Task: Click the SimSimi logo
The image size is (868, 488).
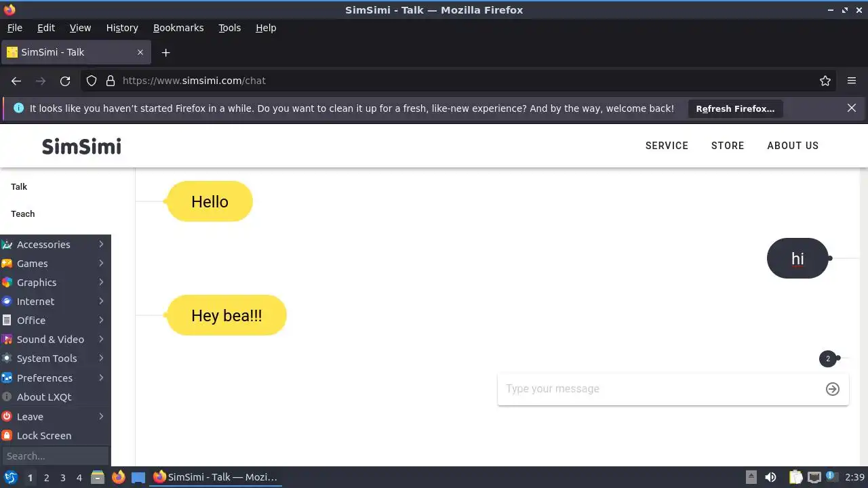Action: pyautogui.click(x=81, y=146)
